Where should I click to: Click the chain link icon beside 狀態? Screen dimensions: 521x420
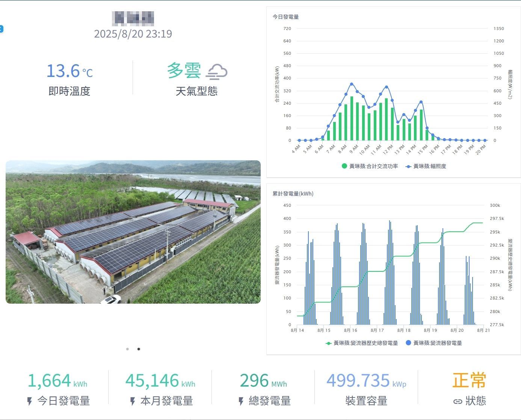(x=458, y=402)
